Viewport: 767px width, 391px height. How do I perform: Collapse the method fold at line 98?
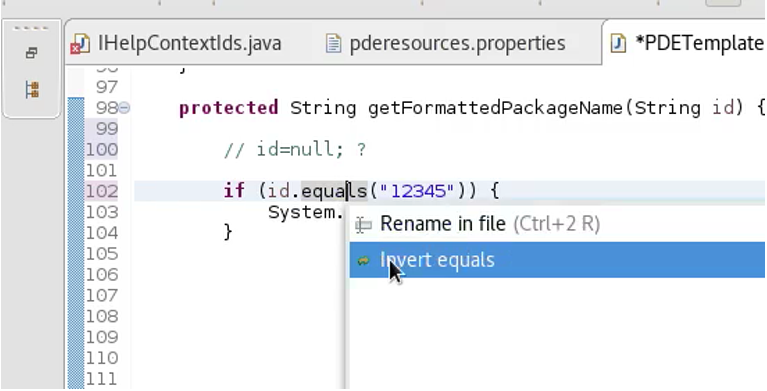pyautogui.click(x=124, y=108)
